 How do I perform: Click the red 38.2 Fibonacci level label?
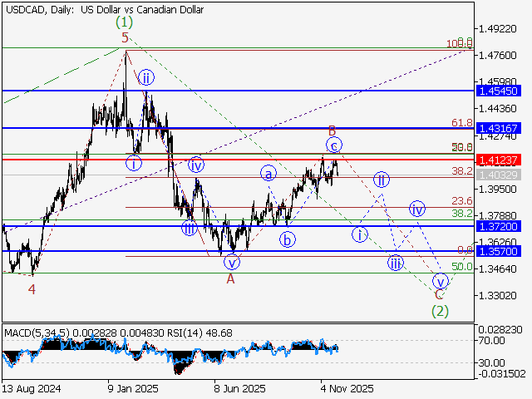pyautogui.click(x=462, y=171)
